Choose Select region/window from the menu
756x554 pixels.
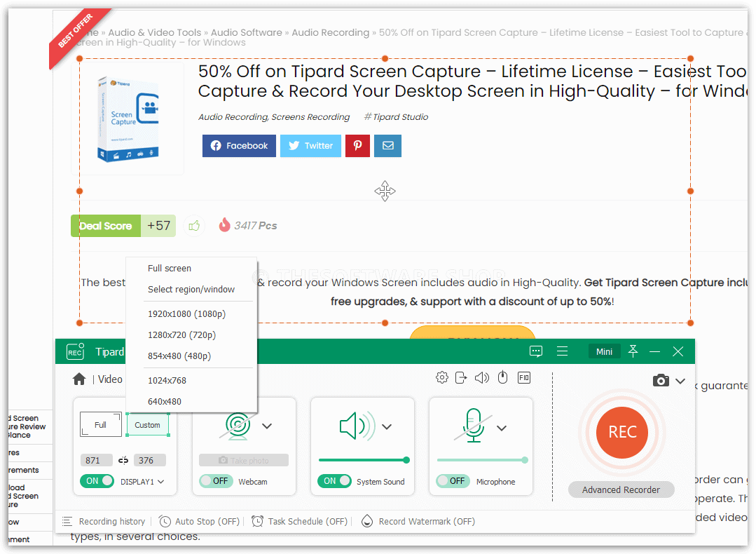coord(191,289)
